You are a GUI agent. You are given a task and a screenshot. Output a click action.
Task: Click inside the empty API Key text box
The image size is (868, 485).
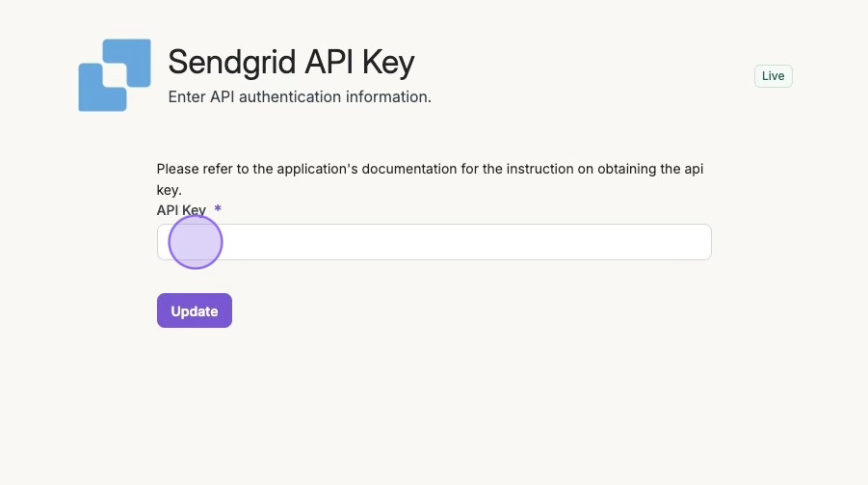434,242
